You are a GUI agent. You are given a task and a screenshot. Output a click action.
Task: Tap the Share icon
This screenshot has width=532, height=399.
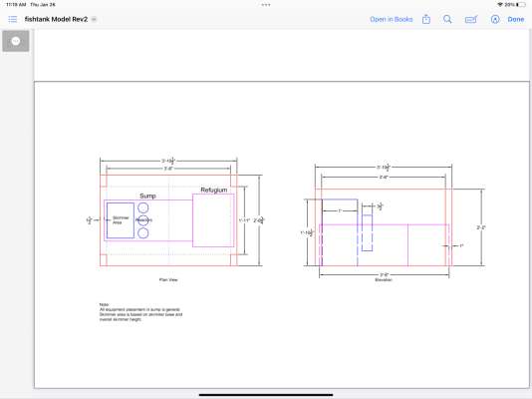[x=426, y=19]
